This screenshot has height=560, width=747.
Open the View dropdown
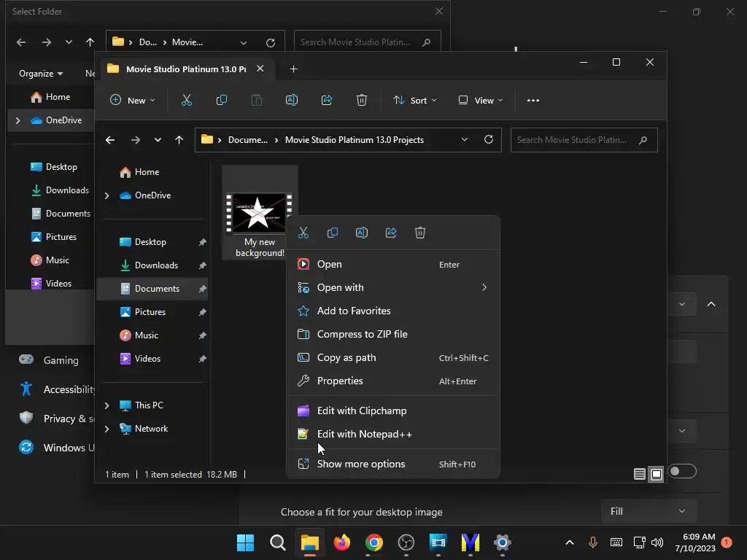[480, 101]
